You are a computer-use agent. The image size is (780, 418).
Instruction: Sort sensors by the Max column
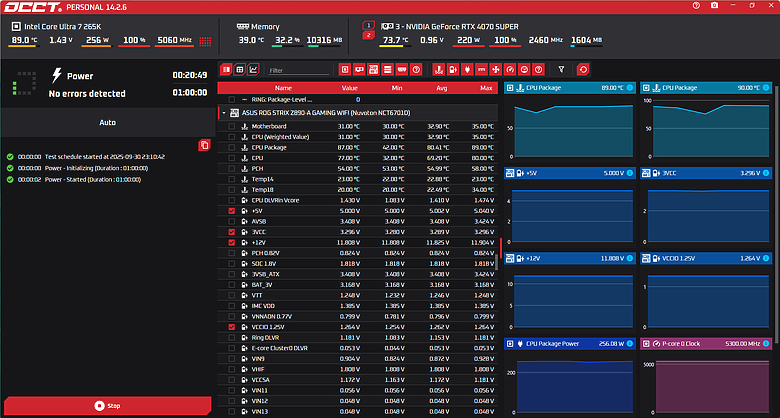[486, 87]
